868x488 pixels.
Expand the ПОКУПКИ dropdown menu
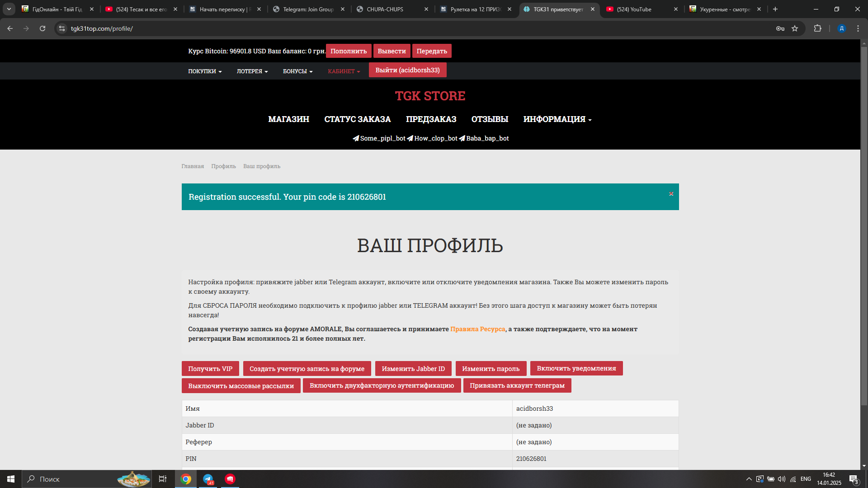[205, 71]
